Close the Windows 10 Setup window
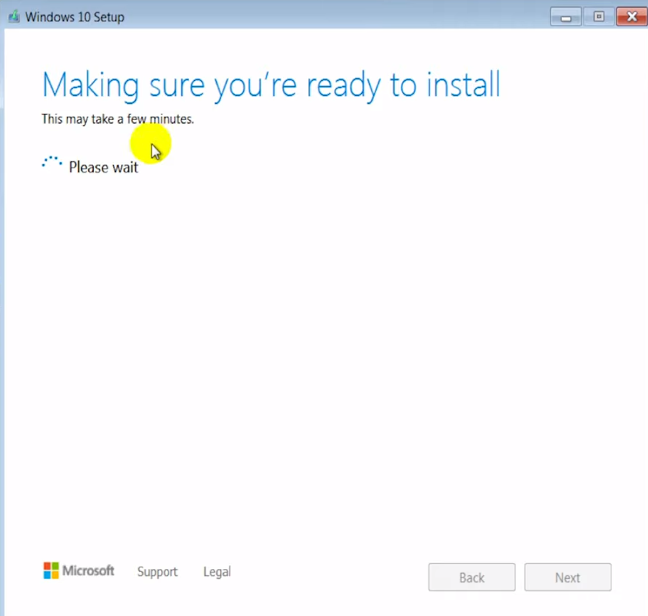This screenshot has height=616, width=648. (632, 16)
